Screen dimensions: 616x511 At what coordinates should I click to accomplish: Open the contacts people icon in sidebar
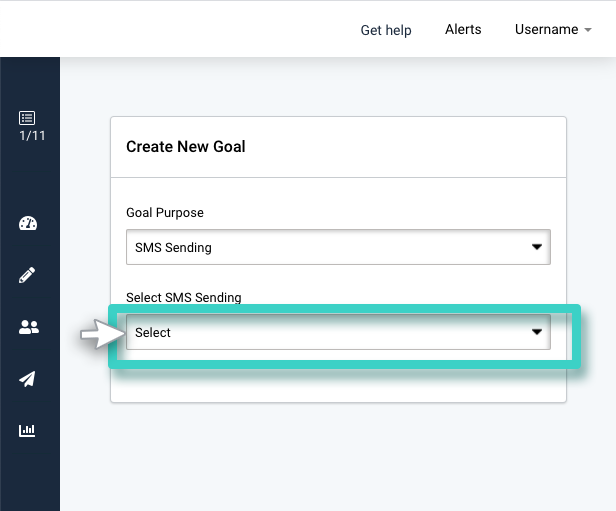(x=29, y=327)
